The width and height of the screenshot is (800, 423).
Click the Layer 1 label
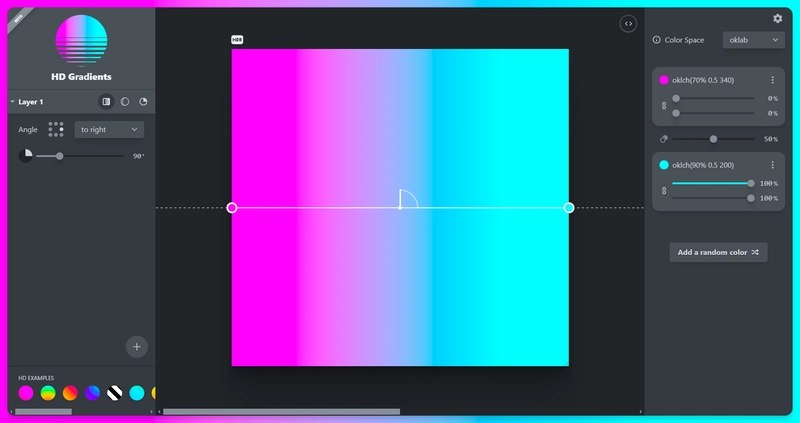coord(31,102)
